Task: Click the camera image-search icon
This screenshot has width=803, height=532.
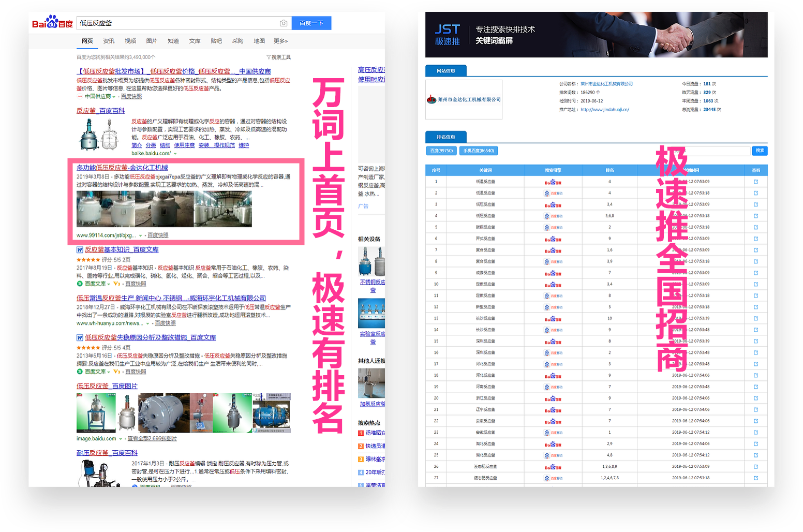Action: click(x=284, y=23)
